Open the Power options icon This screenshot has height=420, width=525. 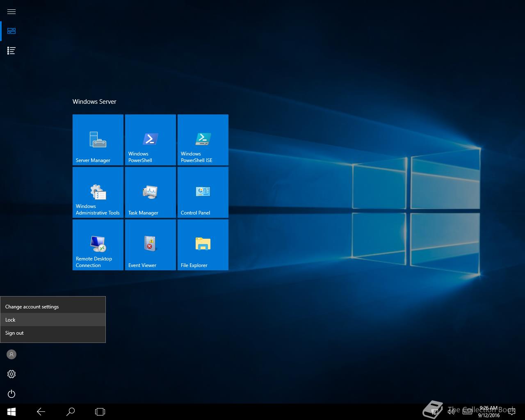point(11,394)
